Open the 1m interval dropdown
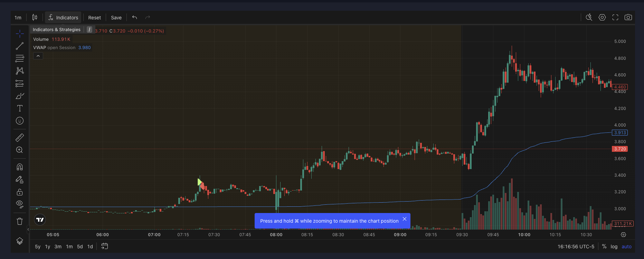 point(18,18)
